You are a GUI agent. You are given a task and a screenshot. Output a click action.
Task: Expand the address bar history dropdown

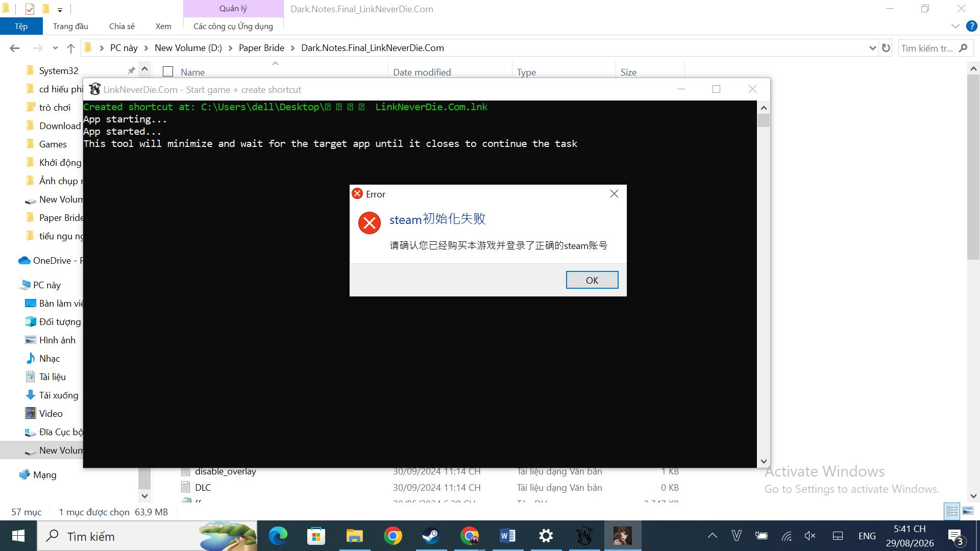(872, 48)
